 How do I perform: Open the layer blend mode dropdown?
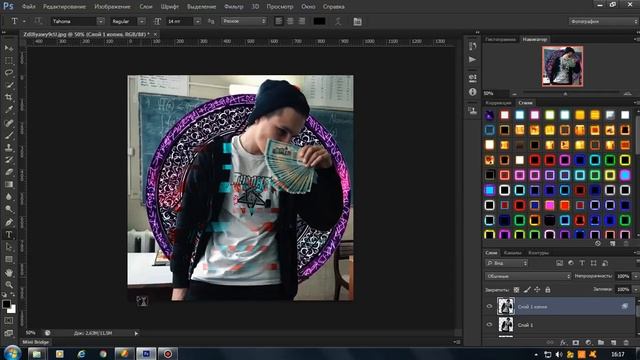528,276
